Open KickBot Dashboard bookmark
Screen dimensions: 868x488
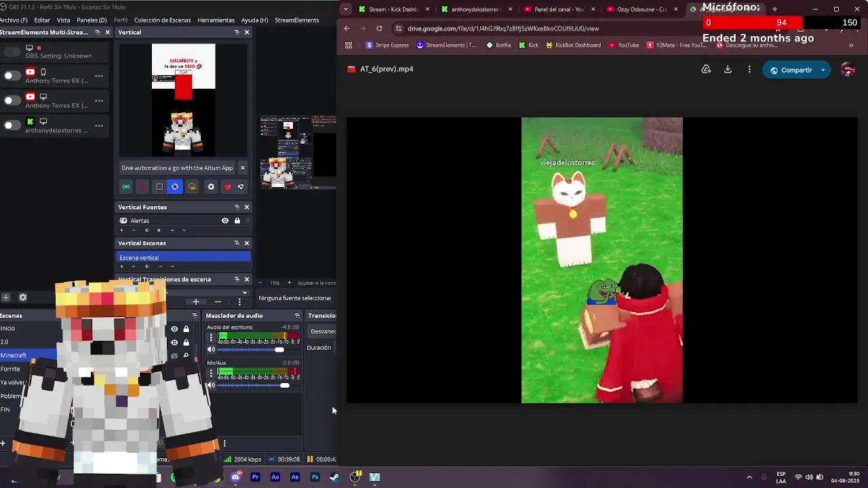tap(572, 45)
